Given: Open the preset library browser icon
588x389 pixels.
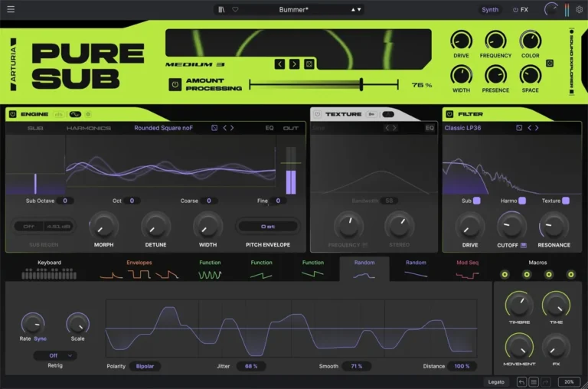Looking at the screenshot, I should point(221,9).
